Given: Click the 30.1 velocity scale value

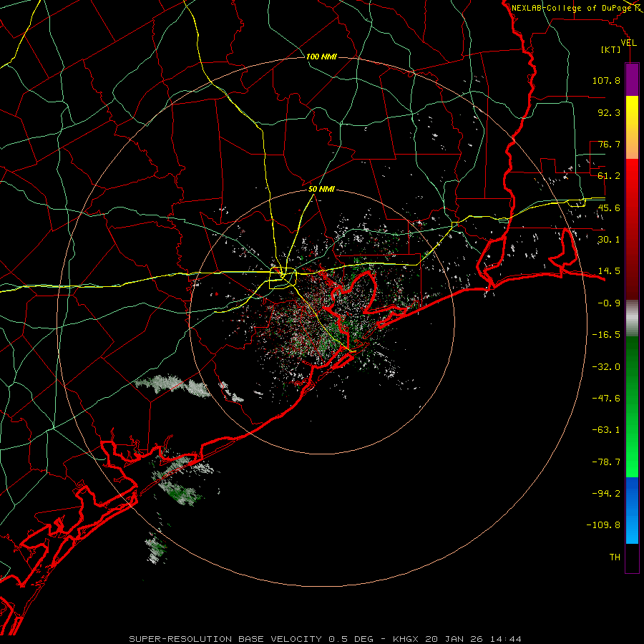Looking at the screenshot, I should click(x=609, y=240).
